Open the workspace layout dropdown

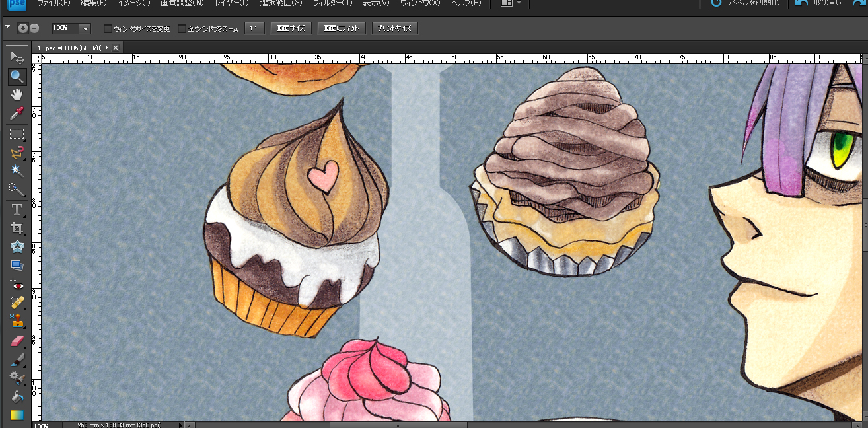point(511,3)
